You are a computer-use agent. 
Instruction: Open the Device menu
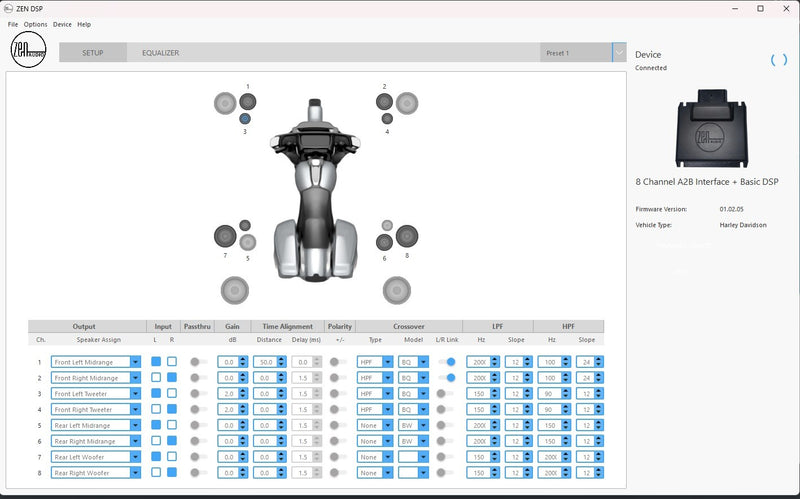tap(62, 24)
